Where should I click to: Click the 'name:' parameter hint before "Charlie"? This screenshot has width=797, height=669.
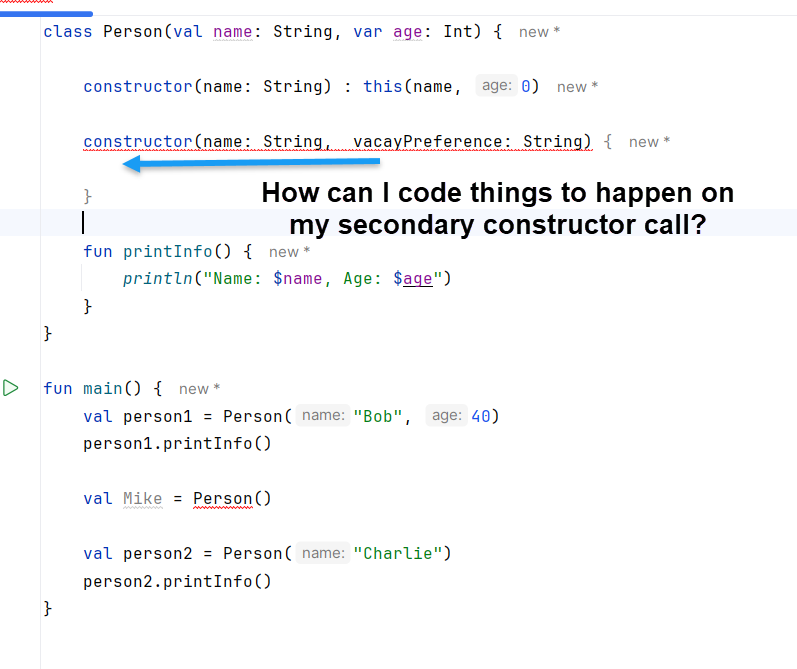[323, 553]
